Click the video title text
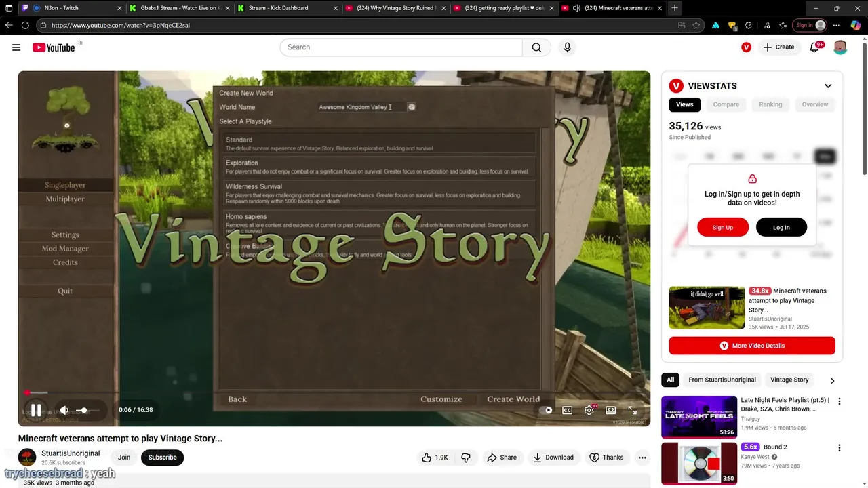 (120, 439)
